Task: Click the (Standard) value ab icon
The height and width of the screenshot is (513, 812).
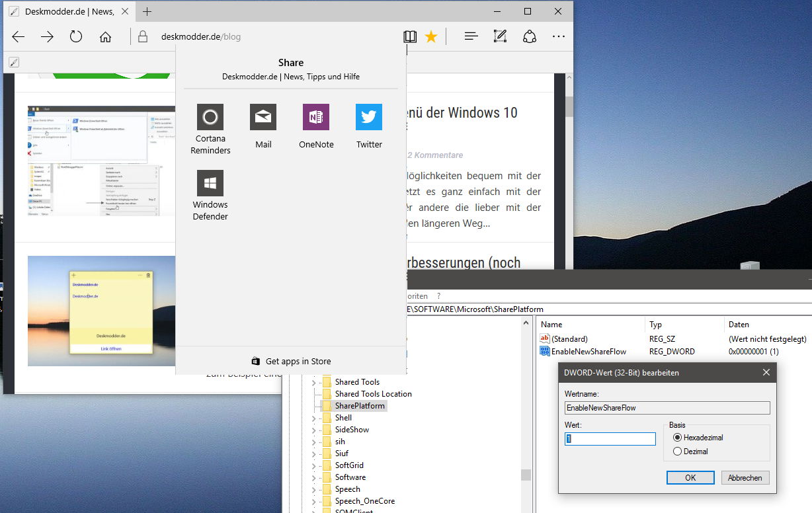Action: click(x=545, y=339)
